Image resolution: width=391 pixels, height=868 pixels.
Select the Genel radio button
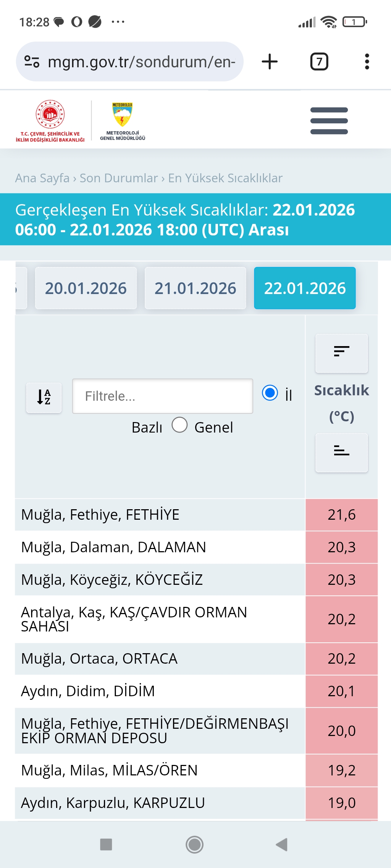[180, 425]
